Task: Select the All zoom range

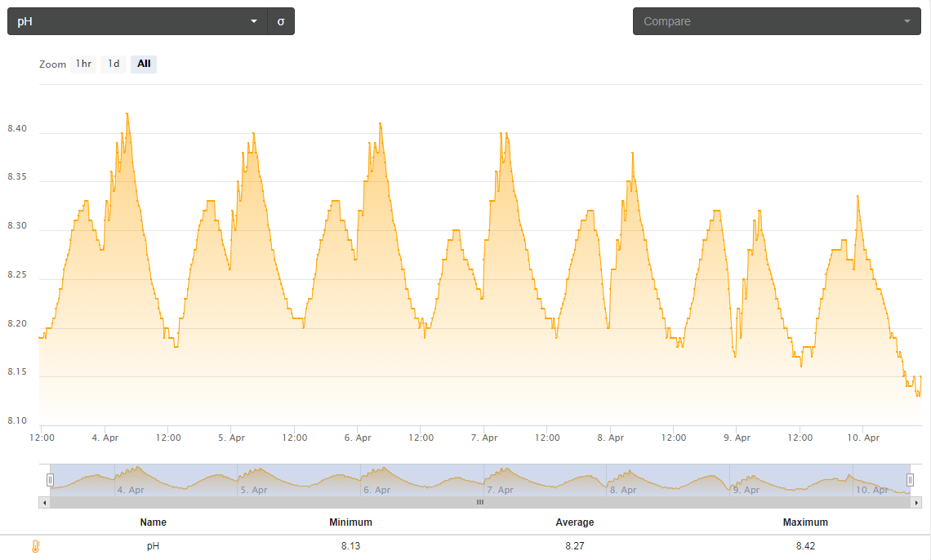Action: point(144,64)
